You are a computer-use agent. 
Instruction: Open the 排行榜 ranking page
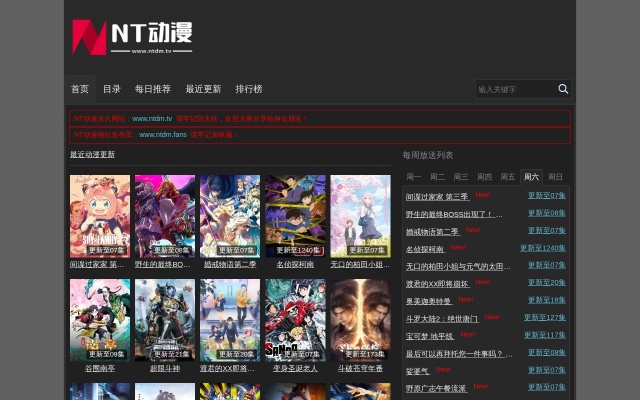pyautogui.click(x=249, y=89)
